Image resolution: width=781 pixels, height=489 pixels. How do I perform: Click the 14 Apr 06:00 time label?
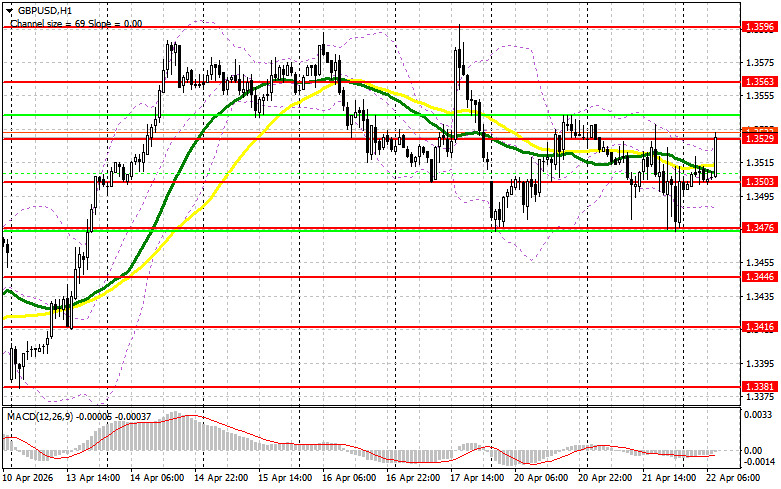pyautogui.click(x=157, y=478)
